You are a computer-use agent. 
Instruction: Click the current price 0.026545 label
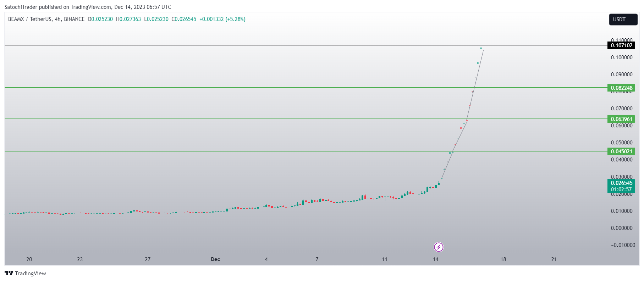[621, 183]
